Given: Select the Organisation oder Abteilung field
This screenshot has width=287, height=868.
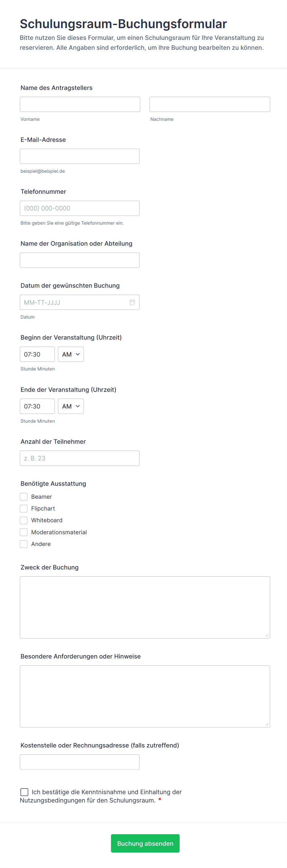Looking at the screenshot, I should (x=79, y=260).
